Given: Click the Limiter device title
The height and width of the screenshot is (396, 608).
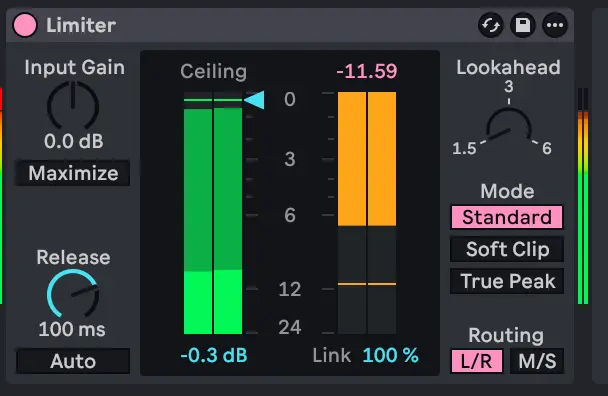Looking at the screenshot, I should 81,26.
